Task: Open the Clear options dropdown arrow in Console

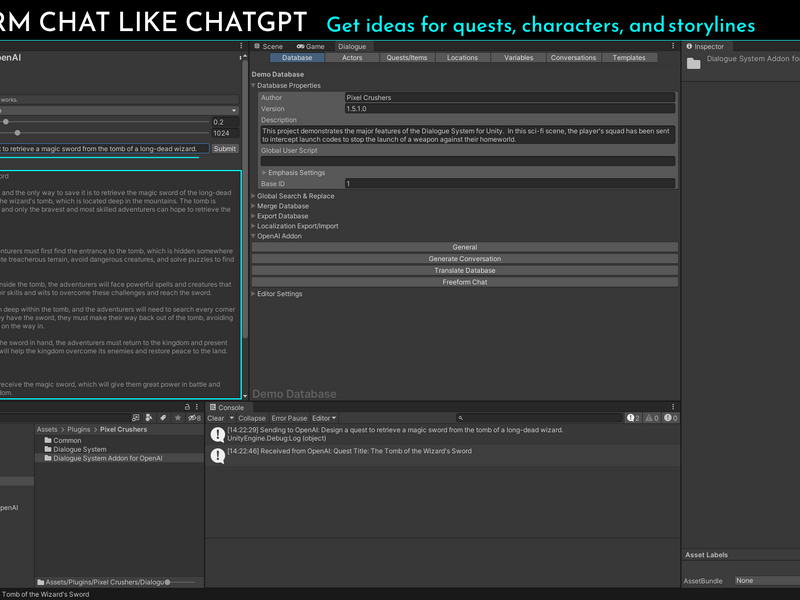Action: [232, 418]
